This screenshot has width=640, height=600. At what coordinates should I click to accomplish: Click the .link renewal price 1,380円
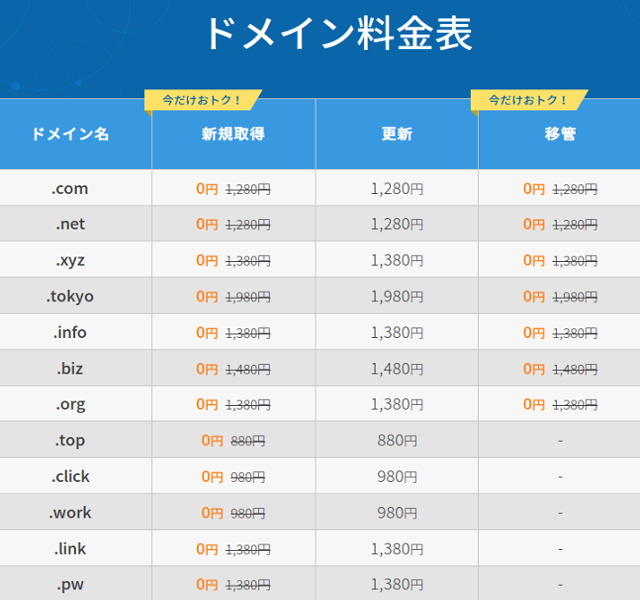pos(397,549)
